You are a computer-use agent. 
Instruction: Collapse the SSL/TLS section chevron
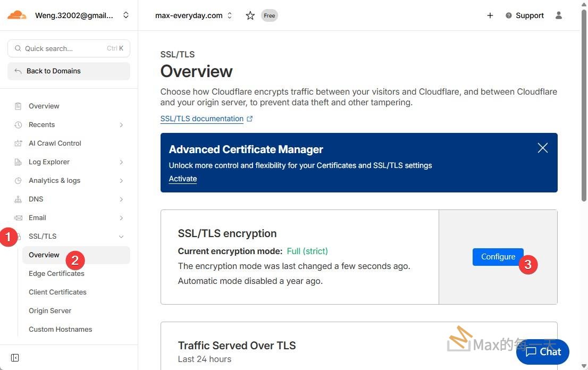pos(121,237)
